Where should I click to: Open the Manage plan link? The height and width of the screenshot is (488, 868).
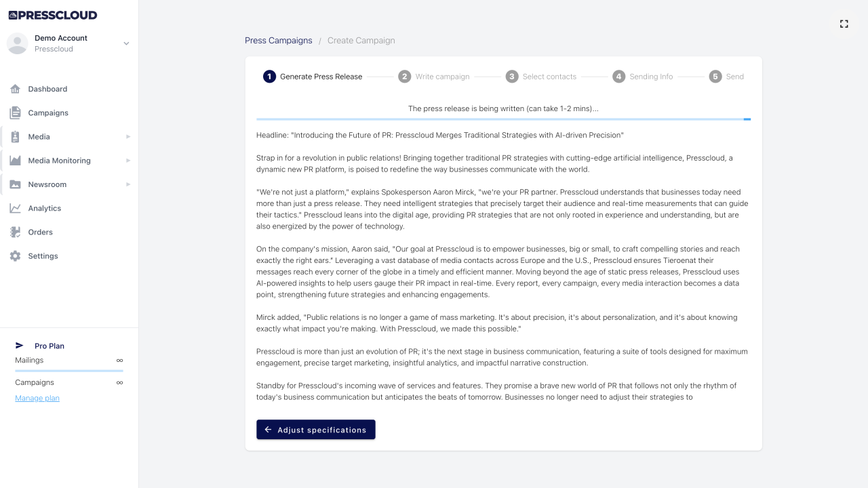click(37, 398)
